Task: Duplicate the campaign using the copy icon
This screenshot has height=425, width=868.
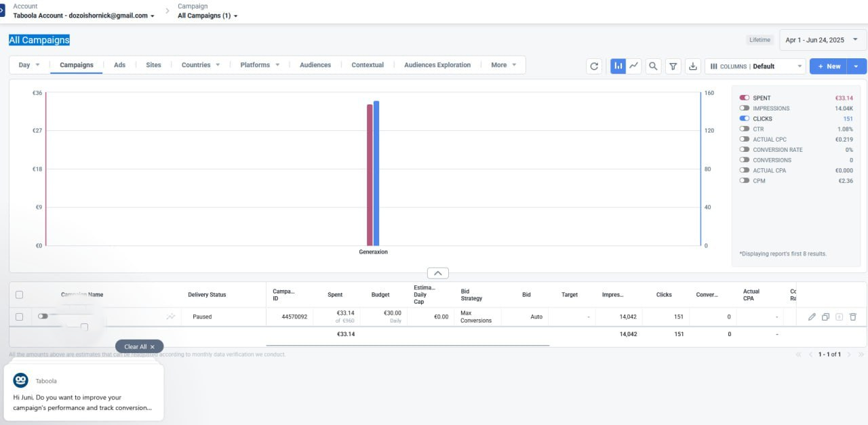Action: pyautogui.click(x=826, y=317)
